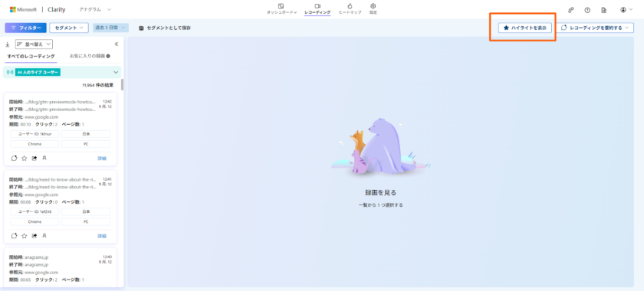The width and height of the screenshot is (644, 291).
Task: Click the ユーザー ID: 1ktrsur tag
Action: point(35,134)
